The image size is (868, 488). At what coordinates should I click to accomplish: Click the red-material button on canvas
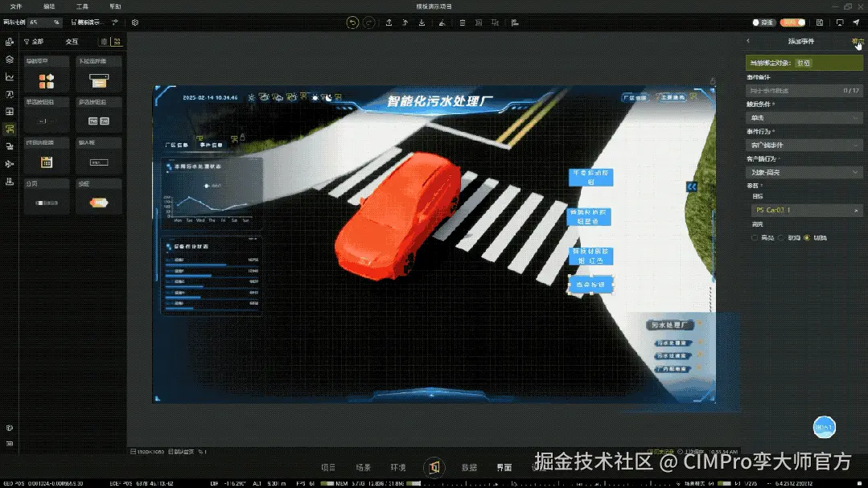pyautogui.click(x=590, y=256)
